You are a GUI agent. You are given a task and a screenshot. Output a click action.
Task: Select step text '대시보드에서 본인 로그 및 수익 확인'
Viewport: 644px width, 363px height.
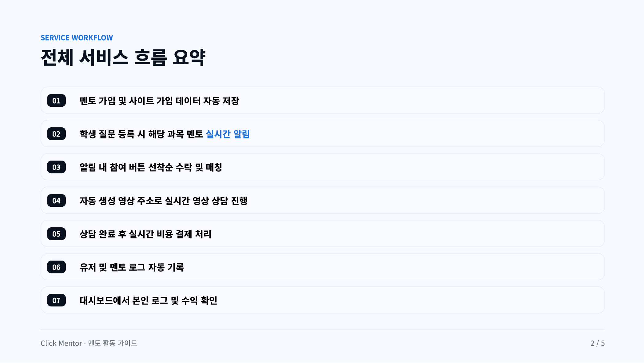point(148,301)
